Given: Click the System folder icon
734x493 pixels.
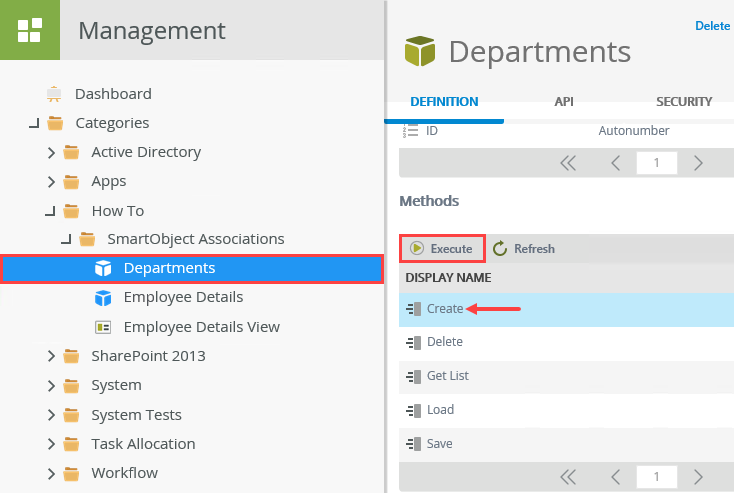Looking at the screenshot, I should click(71, 386).
